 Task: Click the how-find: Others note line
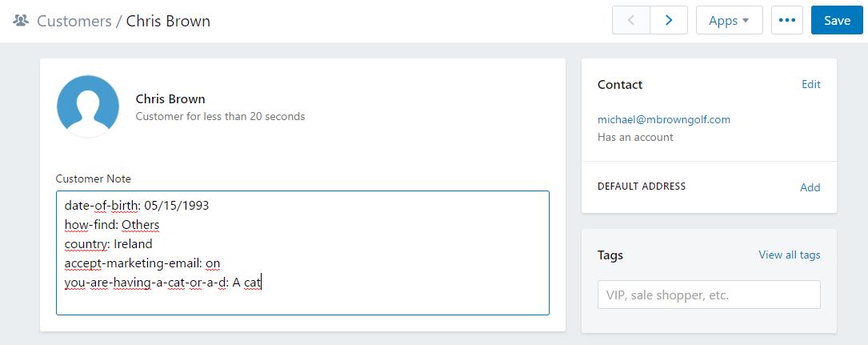pyautogui.click(x=112, y=225)
